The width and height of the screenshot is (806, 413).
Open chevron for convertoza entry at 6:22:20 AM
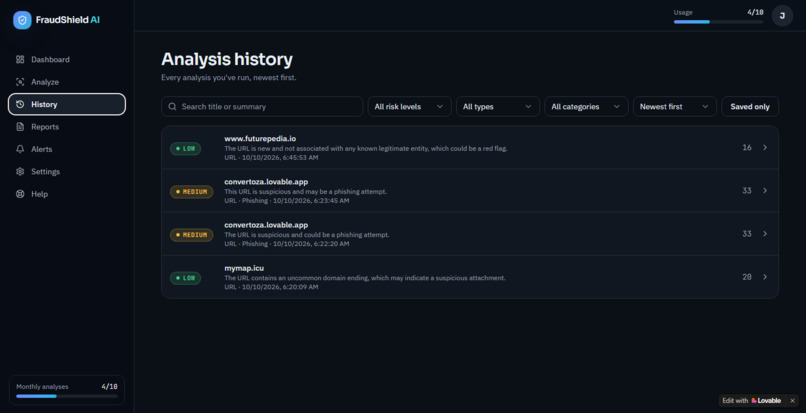pos(765,234)
